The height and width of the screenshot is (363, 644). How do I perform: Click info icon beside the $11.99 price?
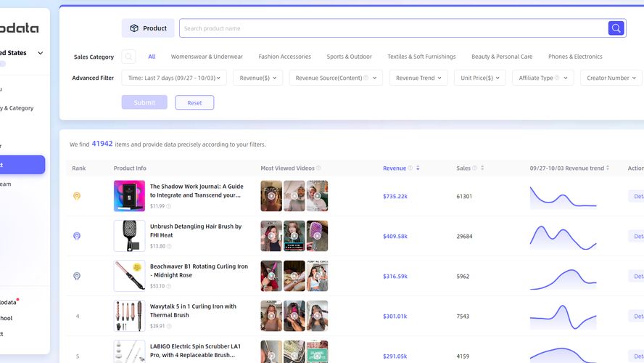point(169,206)
